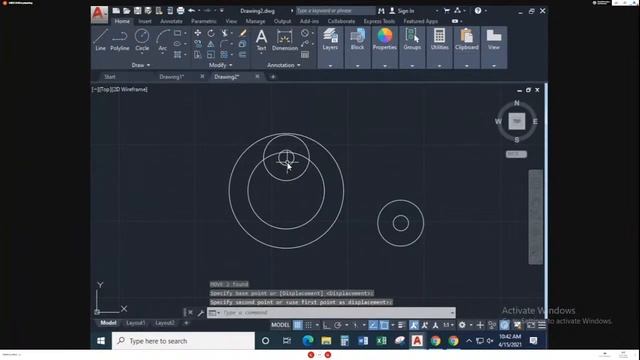Image resolution: width=640 pixels, height=360 pixels.
Task: Select the Arc tool
Action: (x=162, y=40)
